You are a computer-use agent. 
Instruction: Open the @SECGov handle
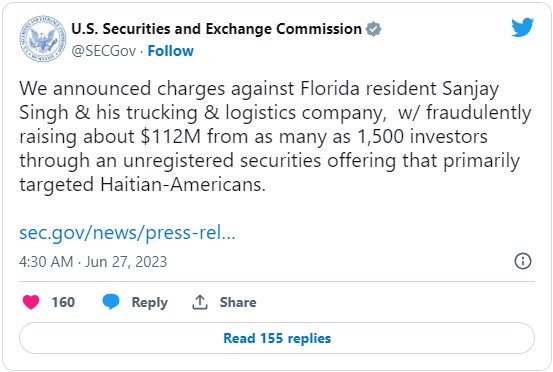click(104, 51)
